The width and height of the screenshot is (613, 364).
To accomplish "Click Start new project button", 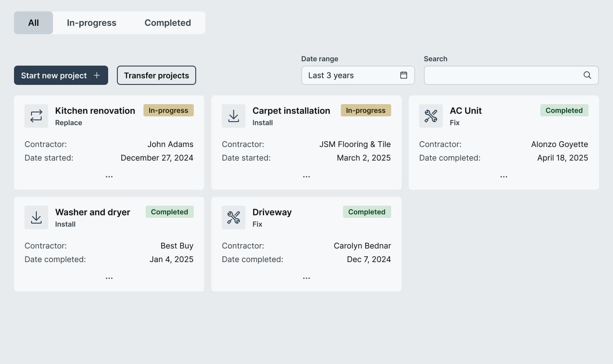I will point(61,75).
